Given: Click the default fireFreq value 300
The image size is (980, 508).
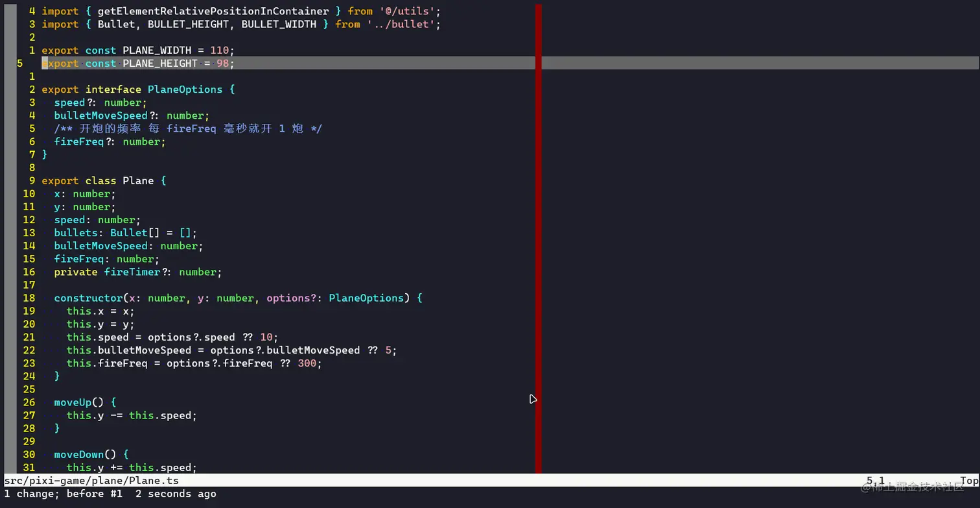Looking at the screenshot, I should coord(307,363).
